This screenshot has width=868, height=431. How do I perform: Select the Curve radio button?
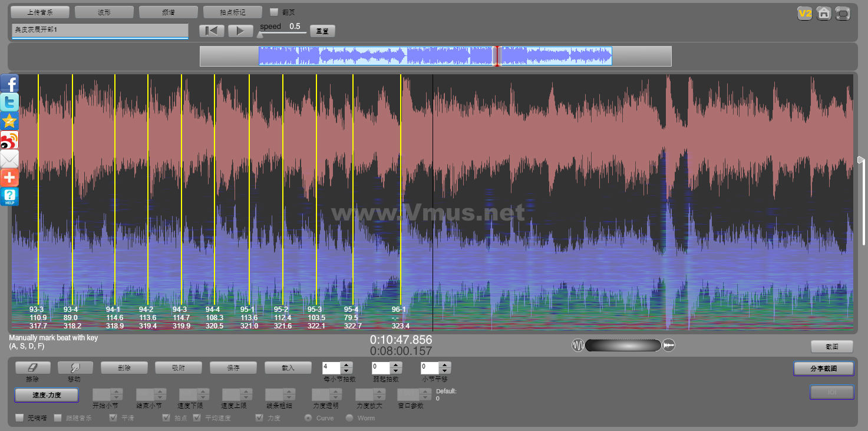tap(308, 417)
